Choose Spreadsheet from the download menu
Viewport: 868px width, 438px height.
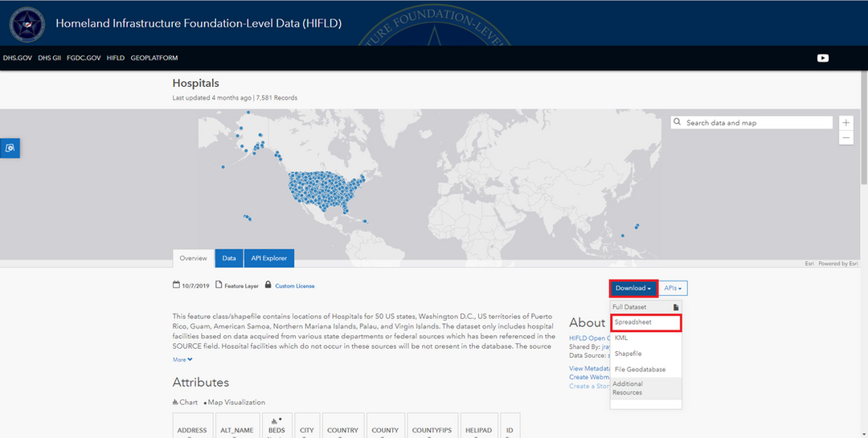point(645,322)
